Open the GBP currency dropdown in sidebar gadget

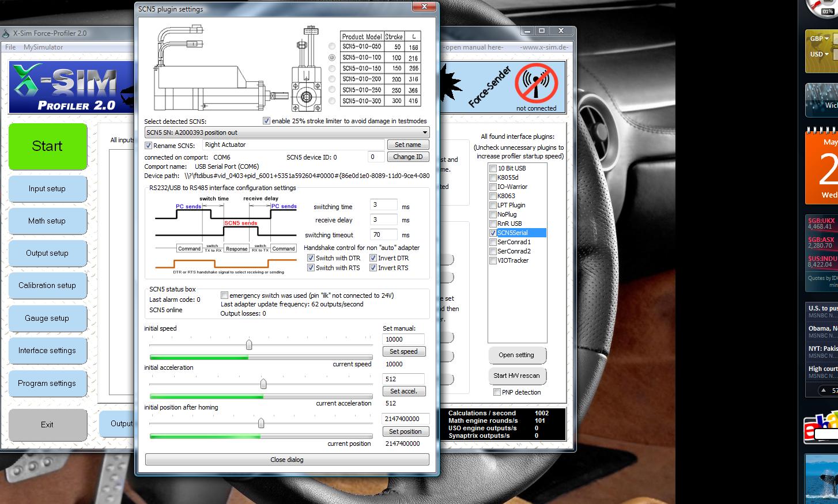pos(820,39)
